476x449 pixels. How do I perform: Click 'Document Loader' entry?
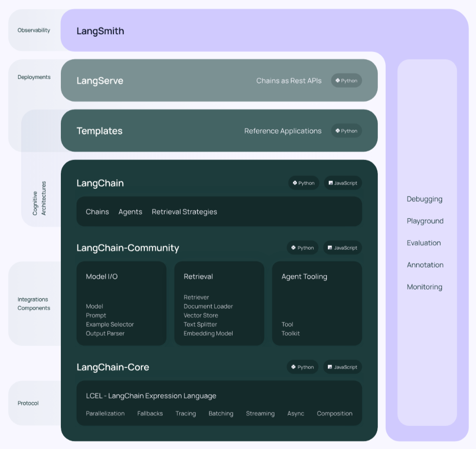[x=208, y=306]
